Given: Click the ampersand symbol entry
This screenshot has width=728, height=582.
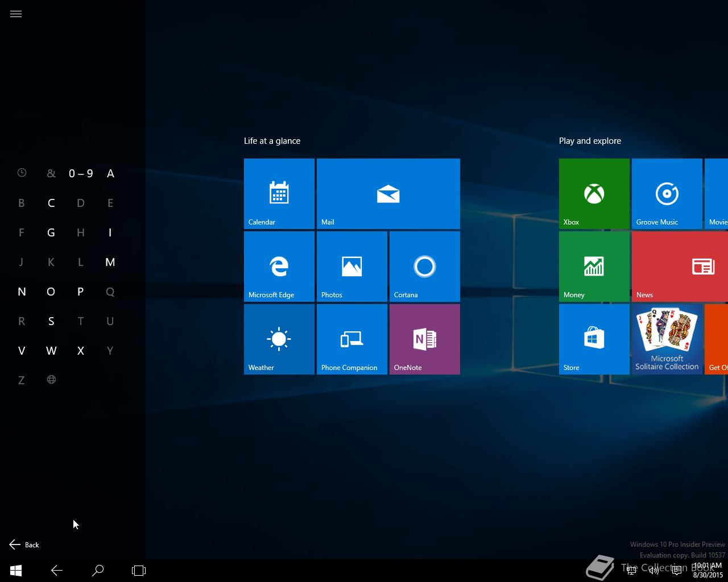Looking at the screenshot, I should click(x=51, y=173).
